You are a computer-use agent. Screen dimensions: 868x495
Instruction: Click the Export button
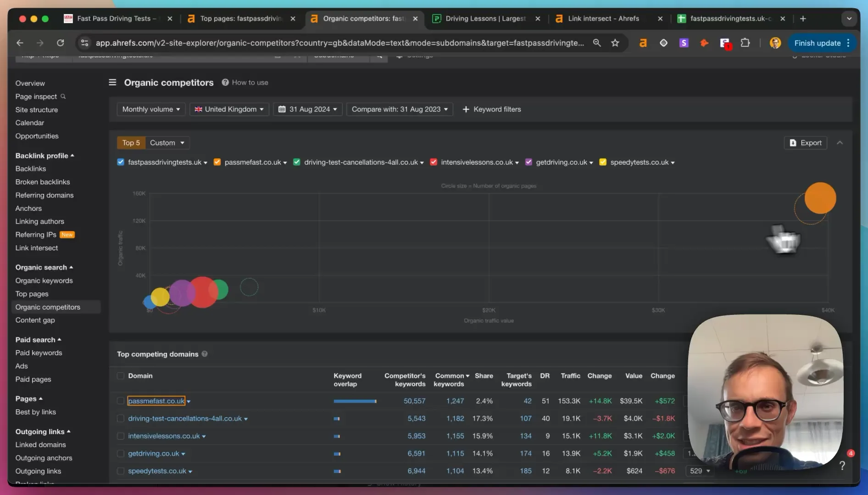tap(805, 143)
